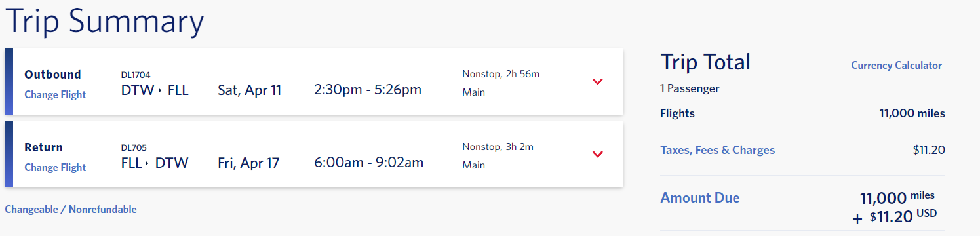Open the Currency Calculator
Viewport: 980px width, 236px height.
point(896,66)
